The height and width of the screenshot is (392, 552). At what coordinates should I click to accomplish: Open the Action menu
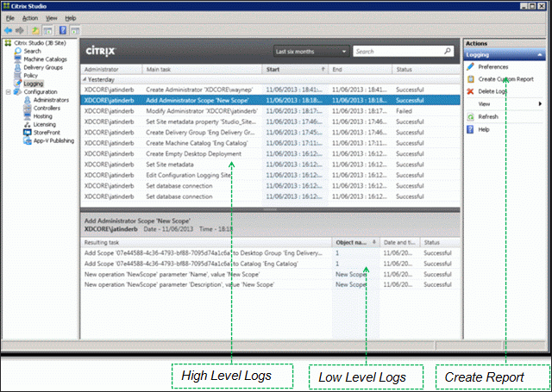click(30, 18)
